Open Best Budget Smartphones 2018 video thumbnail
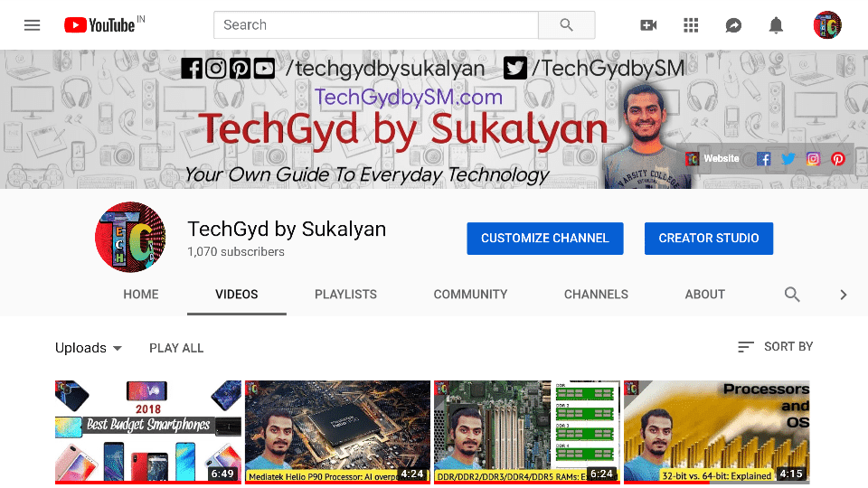This screenshot has height=488, width=868. (147, 432)
